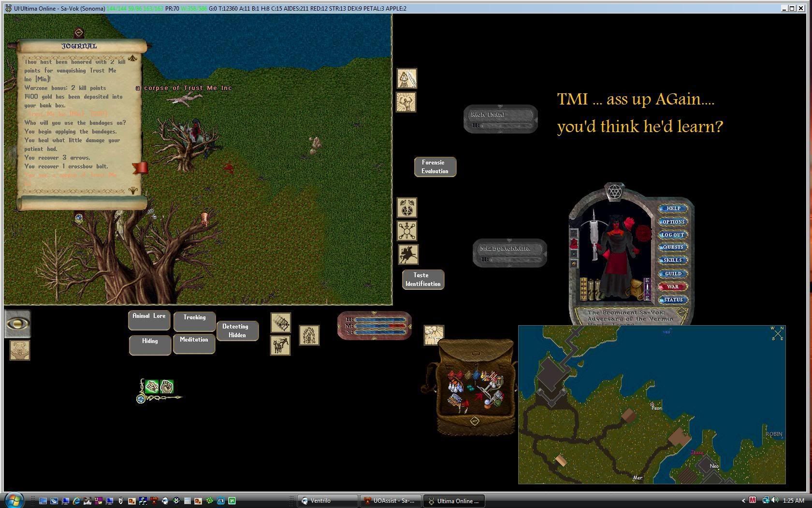Select the Ultima Online taskbar button

454,501
